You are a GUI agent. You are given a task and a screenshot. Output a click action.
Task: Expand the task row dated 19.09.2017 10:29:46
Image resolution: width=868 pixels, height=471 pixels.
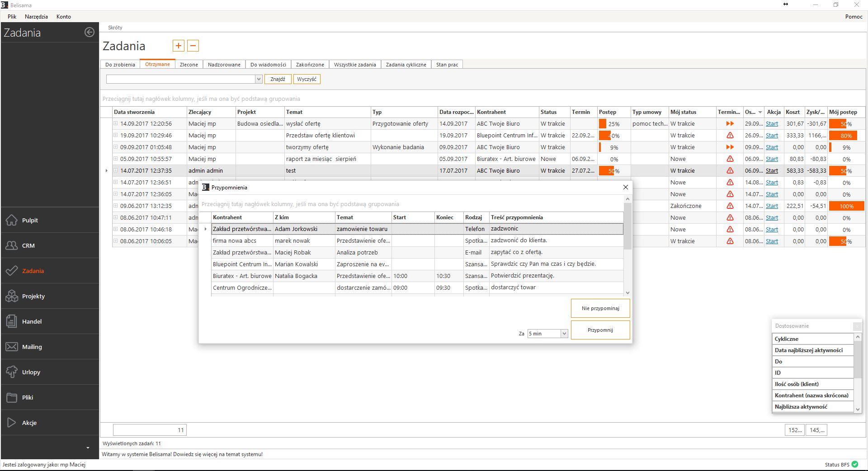[x=116, y=135]
